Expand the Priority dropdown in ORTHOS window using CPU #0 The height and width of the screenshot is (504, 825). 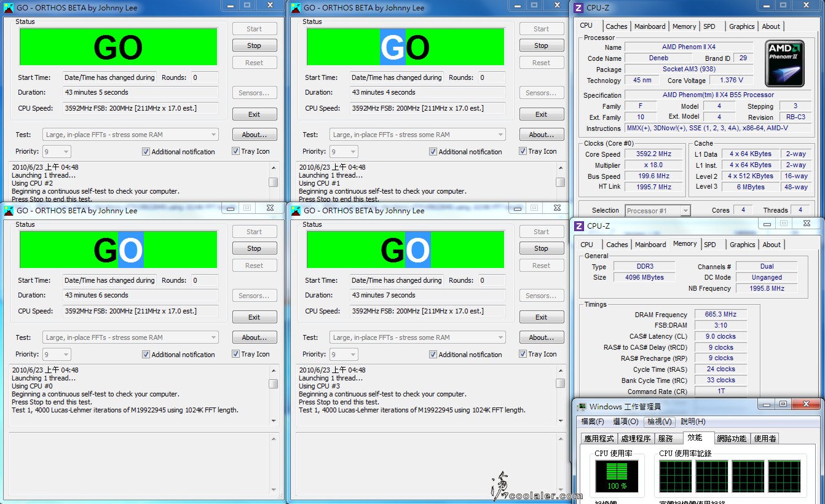[57, 354]
